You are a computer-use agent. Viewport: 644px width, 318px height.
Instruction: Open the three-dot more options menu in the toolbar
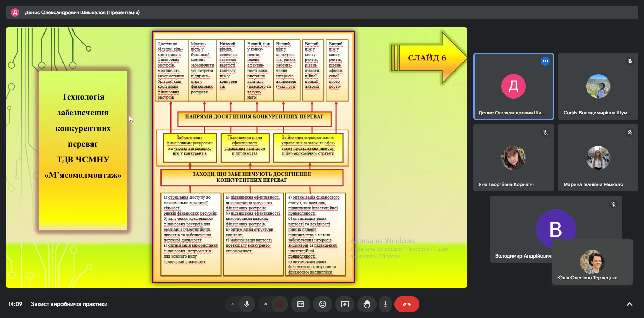386,304
